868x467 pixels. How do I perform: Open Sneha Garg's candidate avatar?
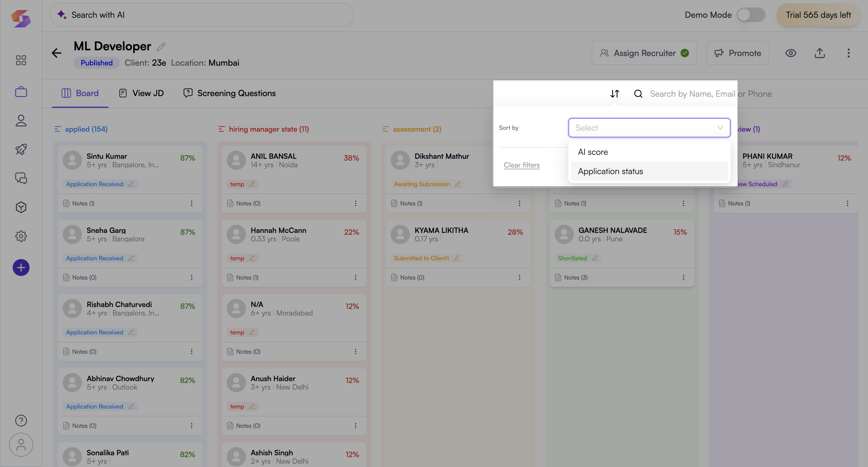[72, 234]
